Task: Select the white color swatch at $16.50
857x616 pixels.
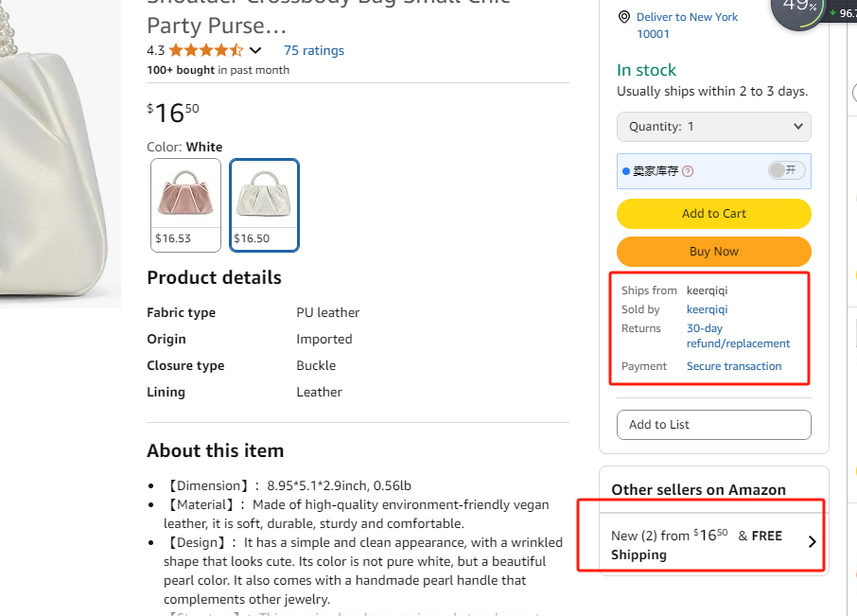Action: 265,204
